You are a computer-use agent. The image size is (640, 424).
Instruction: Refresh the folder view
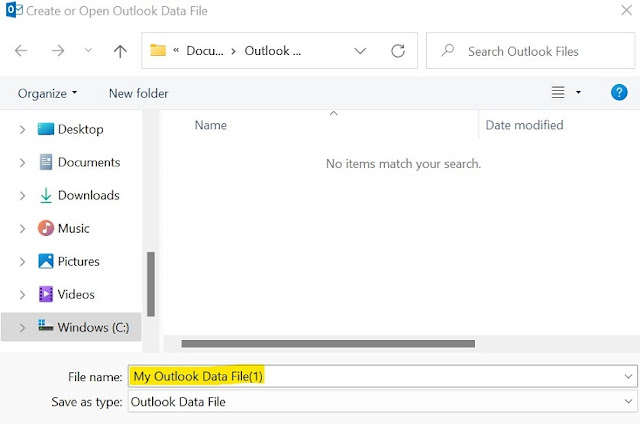pyautogui.click(x=398, y=51)
